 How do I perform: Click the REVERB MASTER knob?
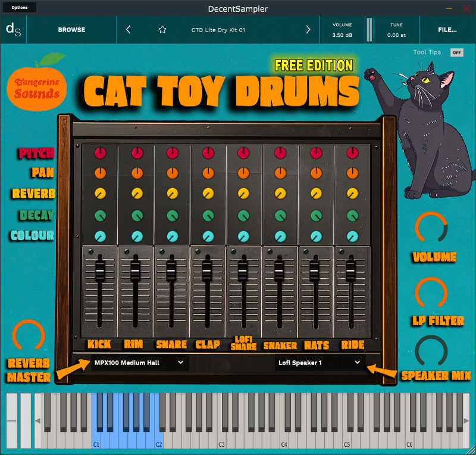(x=29, y=335)
